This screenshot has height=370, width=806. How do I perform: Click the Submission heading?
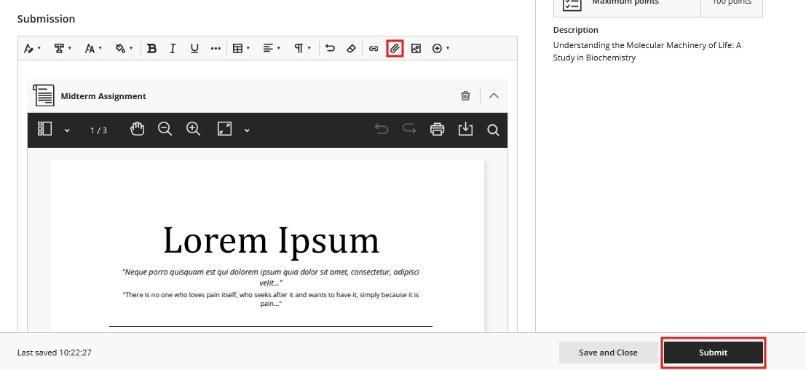pos(46,19)
